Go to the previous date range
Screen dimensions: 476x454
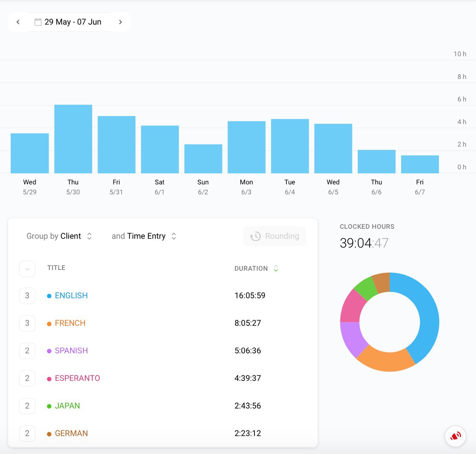(18, 22)
